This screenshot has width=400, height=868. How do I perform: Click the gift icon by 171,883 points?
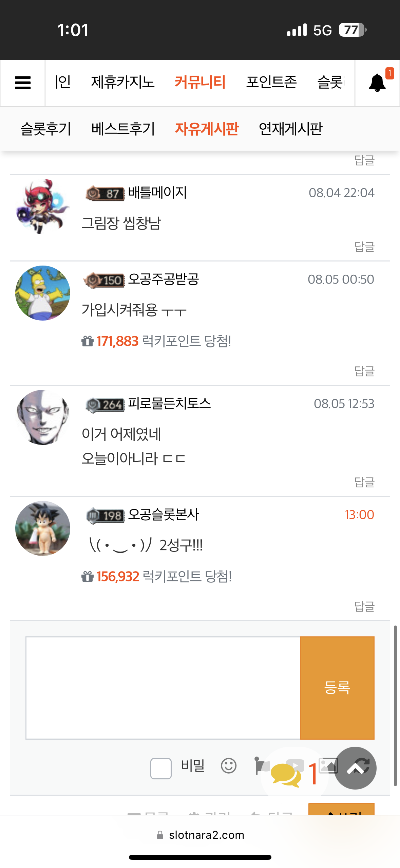[x=88, y=341]
